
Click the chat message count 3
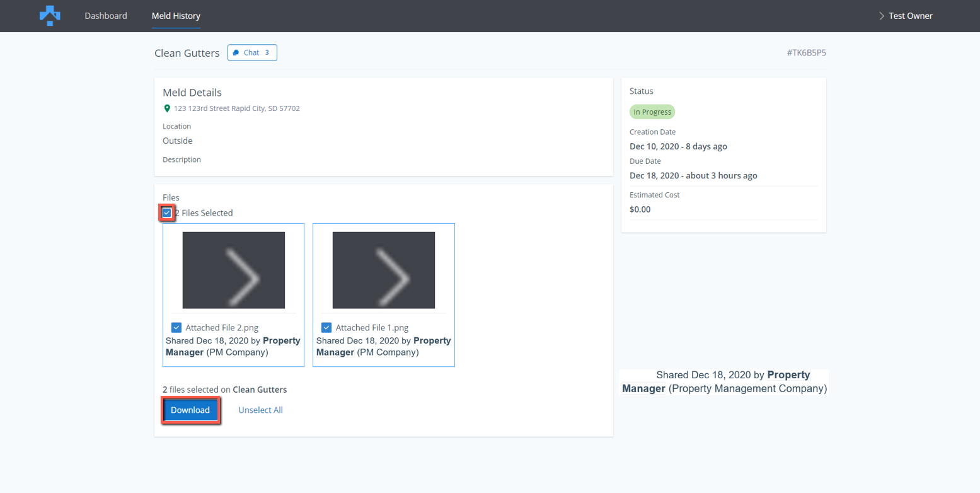click(x=267, y=53)
